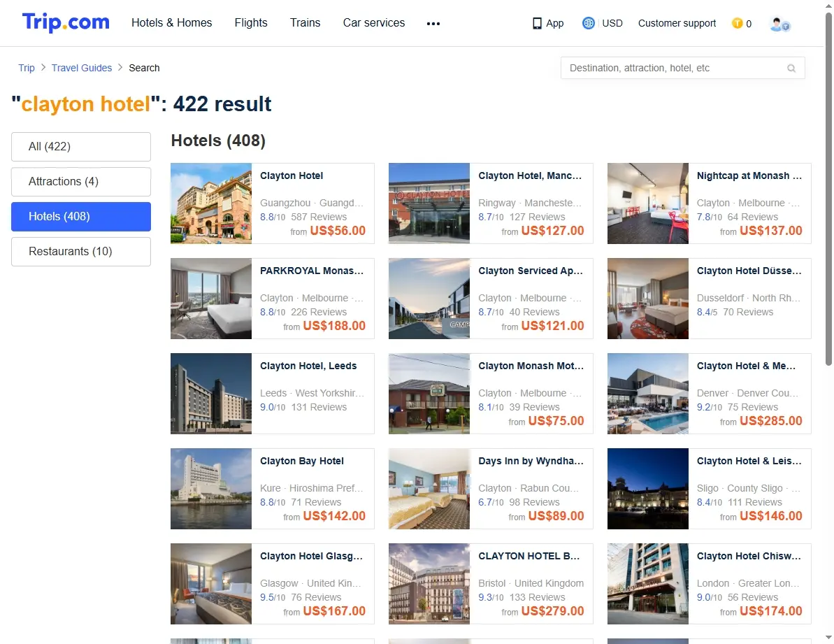
Task: Click the US$56.00 price
Action: [338, 231]
